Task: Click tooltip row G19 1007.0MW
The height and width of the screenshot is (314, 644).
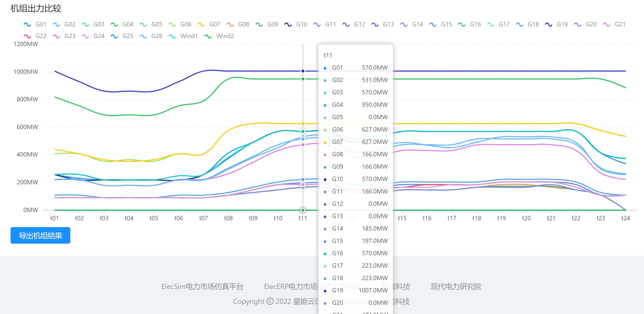Action: [355, 290]
